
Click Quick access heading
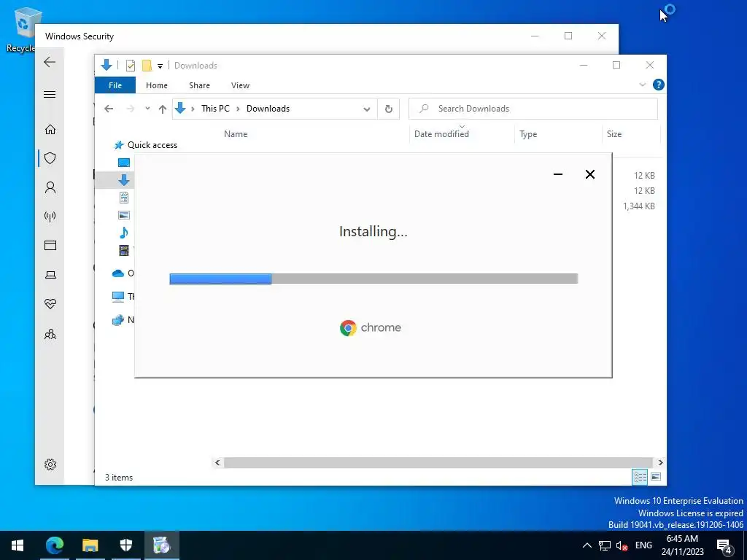coord(152,145)
